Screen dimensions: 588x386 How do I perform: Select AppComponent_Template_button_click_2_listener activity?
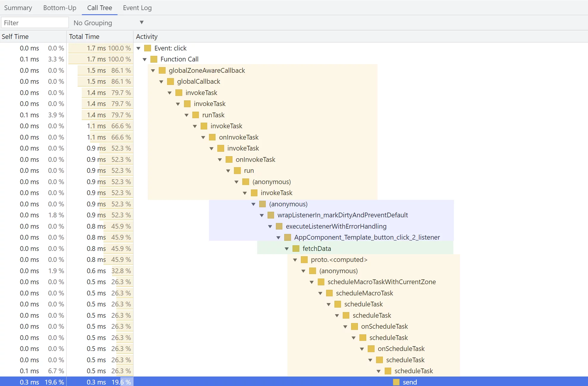pyautogui.click(x=367, y=237)
